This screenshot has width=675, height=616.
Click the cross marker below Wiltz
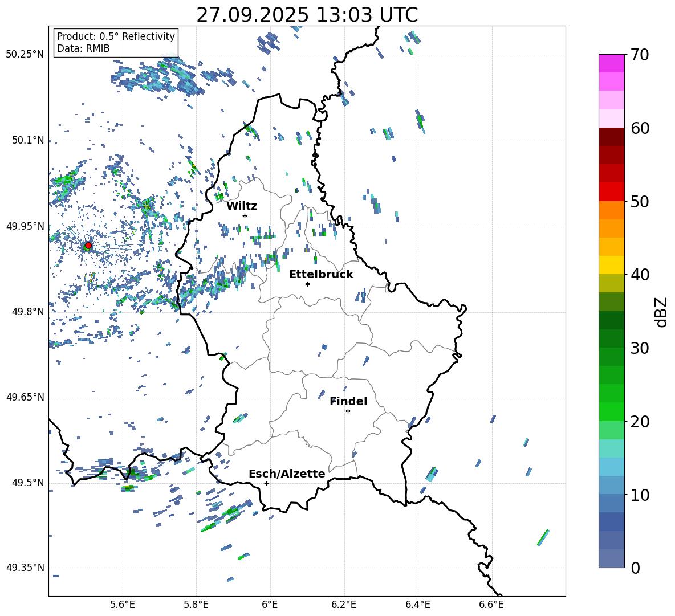245,215
